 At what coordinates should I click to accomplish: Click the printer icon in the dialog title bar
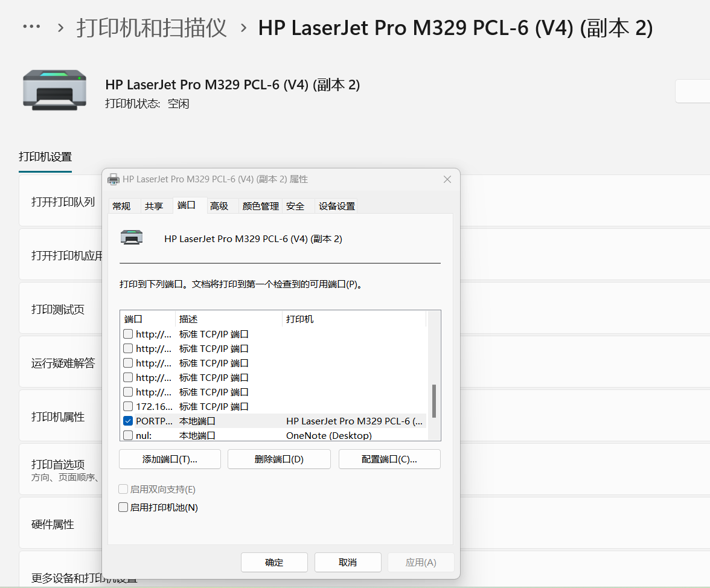pos(113,179)
